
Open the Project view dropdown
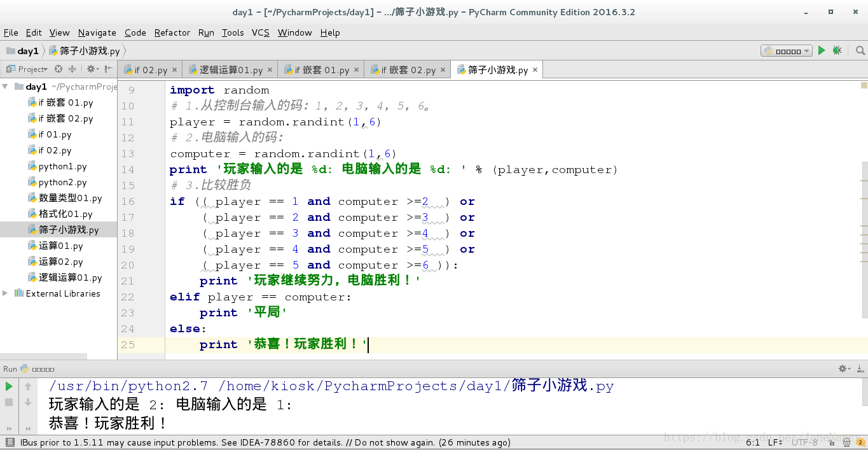click(x=27, y=69)
